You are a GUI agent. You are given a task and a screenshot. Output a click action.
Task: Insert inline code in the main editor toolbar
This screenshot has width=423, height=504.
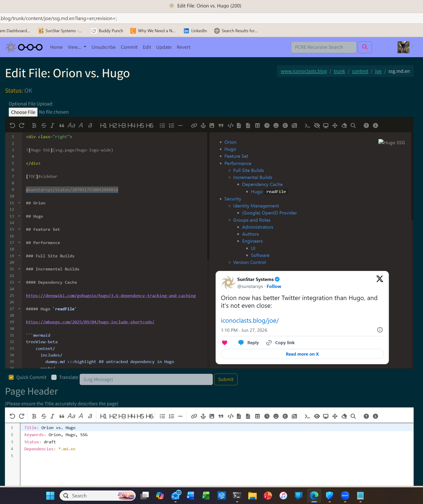(231, 126)
